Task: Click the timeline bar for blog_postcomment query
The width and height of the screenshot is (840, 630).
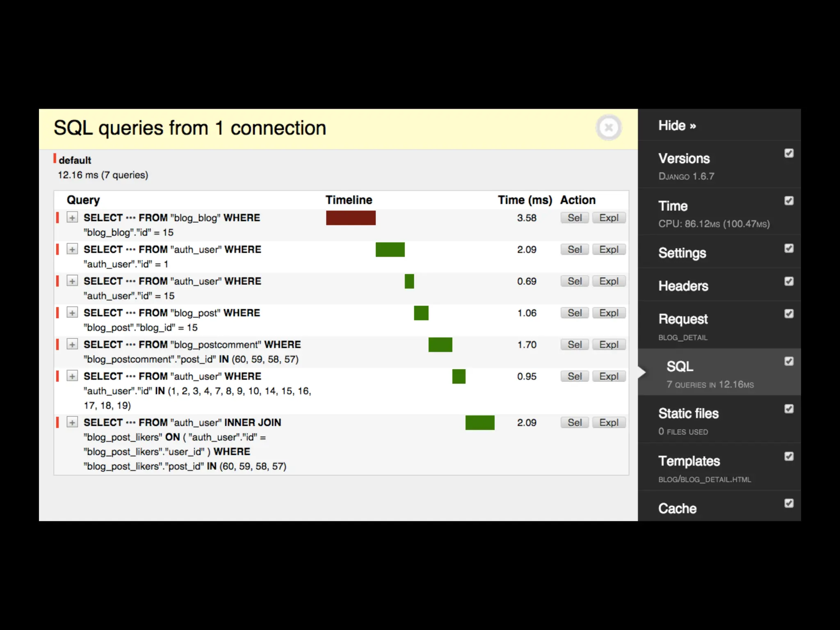Action: point(440,345)
